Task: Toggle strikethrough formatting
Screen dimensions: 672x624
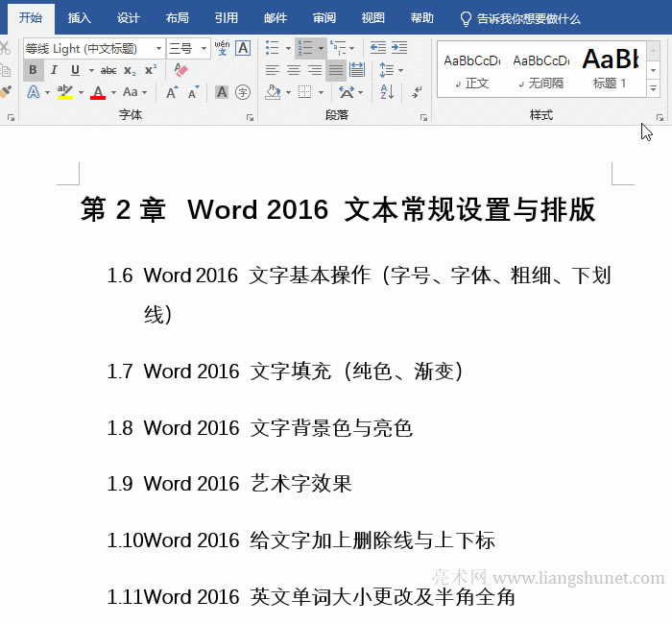Action: 108,70
